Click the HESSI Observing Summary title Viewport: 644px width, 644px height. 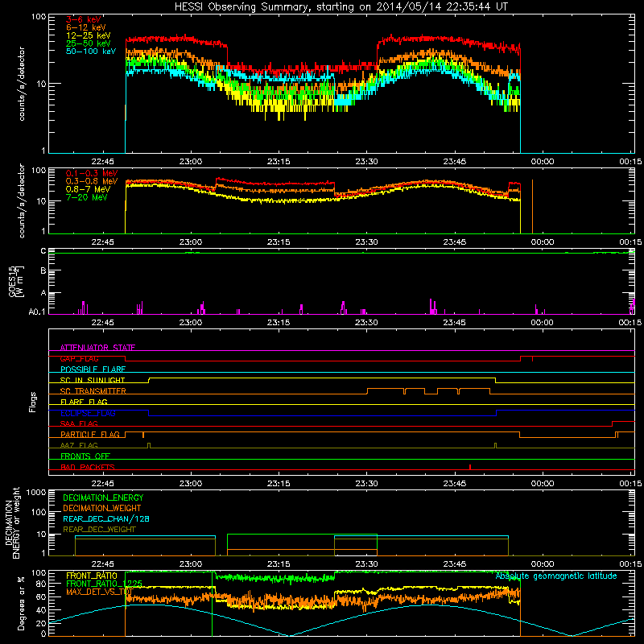click(x=341, y=6)
